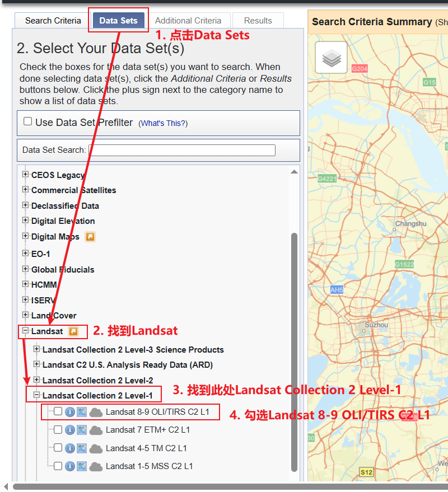Open info icon for Landsat 7 ETM+ C2 L1
This screenshot has height=492, width=448.
click(x=69, y=430)
